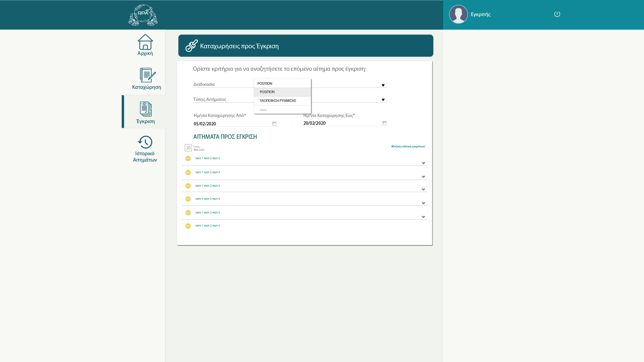Click yellow status dot of last request
Image resolution: width=644 pixels, height=362 pixels.
(x=188, y=226)
